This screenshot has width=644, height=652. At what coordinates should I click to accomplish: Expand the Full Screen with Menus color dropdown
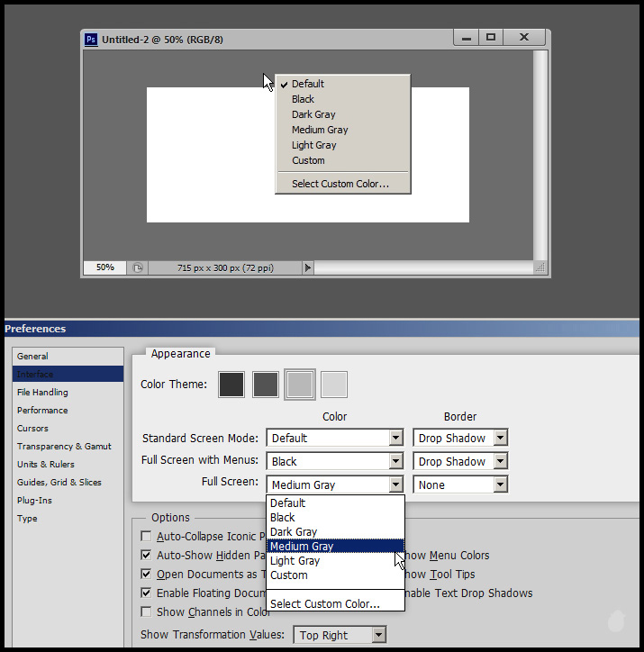pyautogui.click(x=395, y=462)
